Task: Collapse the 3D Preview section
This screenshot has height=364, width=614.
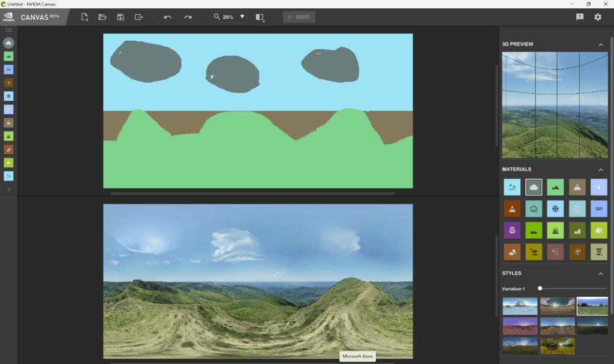Action: pyautogui.click(x=600, y=44)
